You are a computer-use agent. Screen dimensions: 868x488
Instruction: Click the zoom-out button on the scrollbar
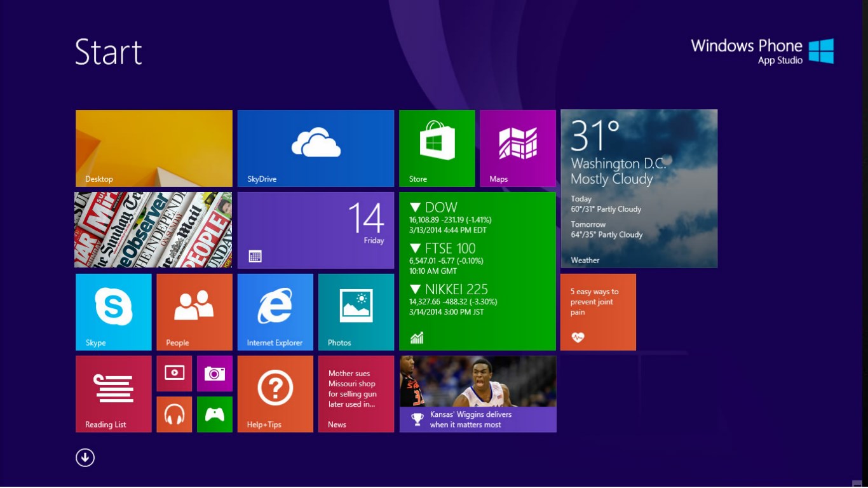[x=857, y=483]
